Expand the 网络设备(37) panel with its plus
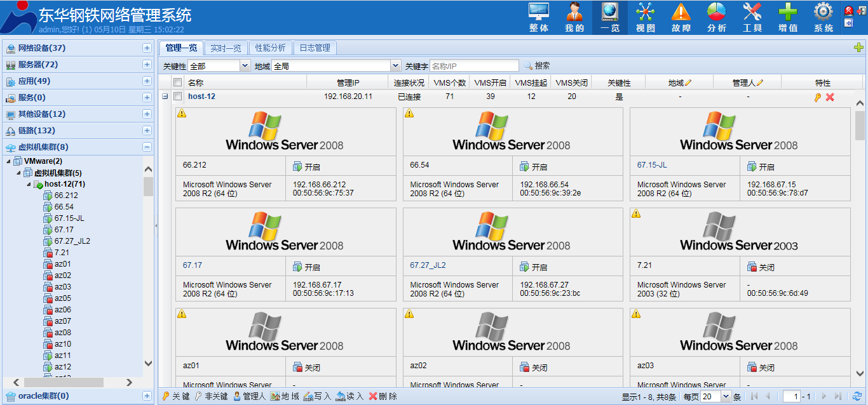 point(147,48)
